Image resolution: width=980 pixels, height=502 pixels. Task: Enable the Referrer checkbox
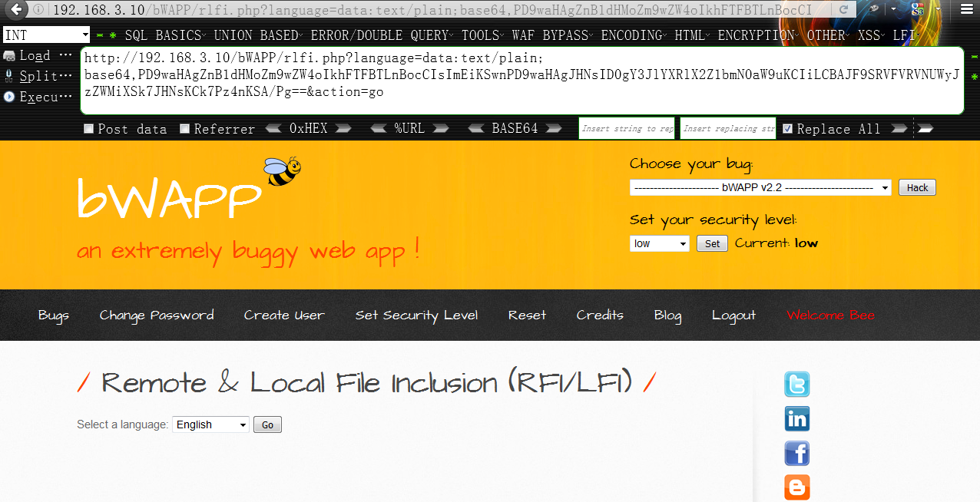point(184,128)
